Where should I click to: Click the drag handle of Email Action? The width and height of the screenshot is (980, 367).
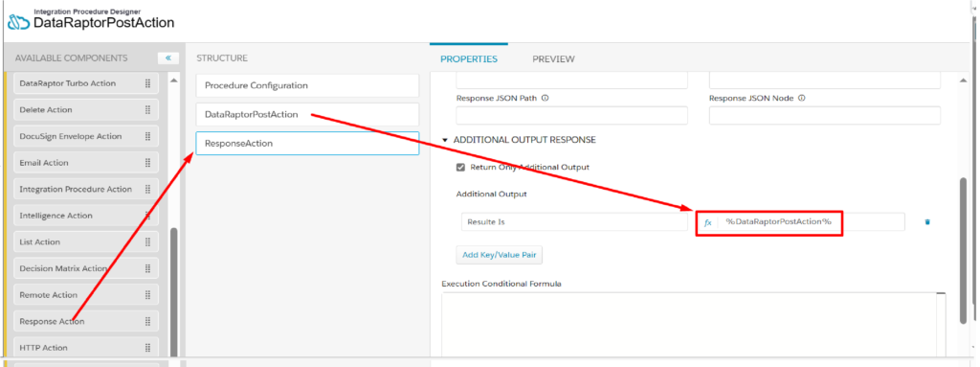pos(148,163)
